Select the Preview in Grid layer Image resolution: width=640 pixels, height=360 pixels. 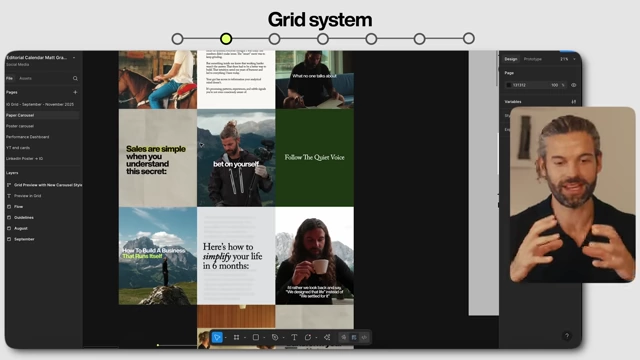point(27,196)
